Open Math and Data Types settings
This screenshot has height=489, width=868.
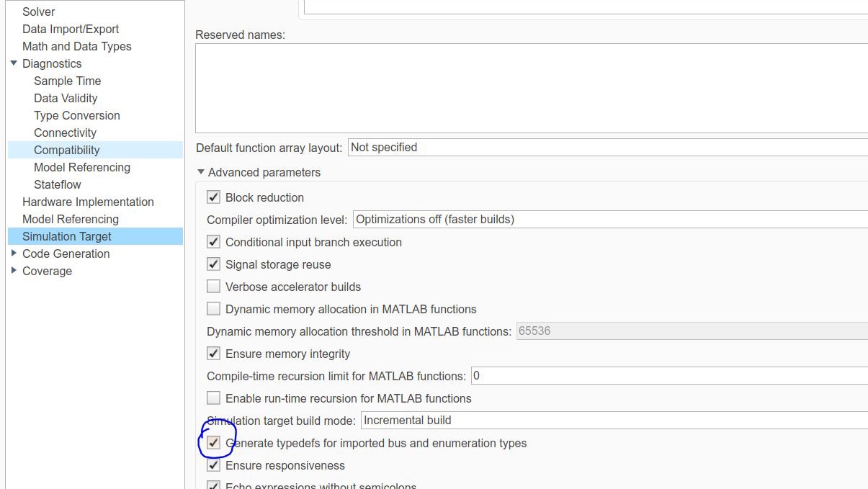pos(77,46)
